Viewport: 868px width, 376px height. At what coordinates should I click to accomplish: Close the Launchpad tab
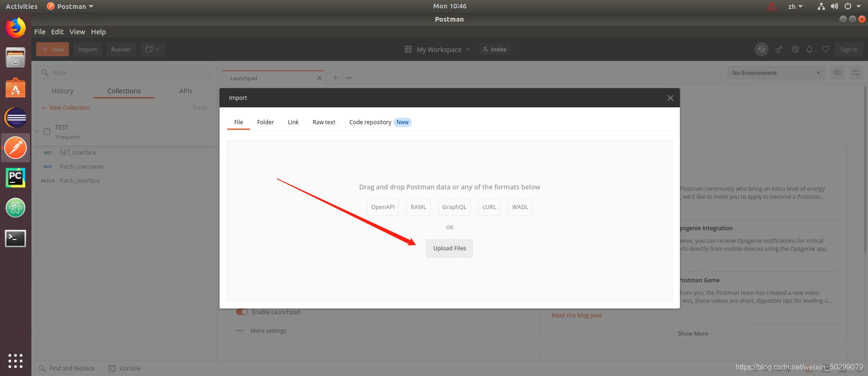click(320, 78)
